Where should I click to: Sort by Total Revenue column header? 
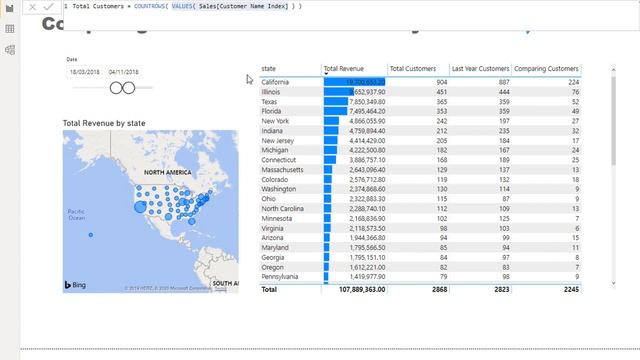344,69
